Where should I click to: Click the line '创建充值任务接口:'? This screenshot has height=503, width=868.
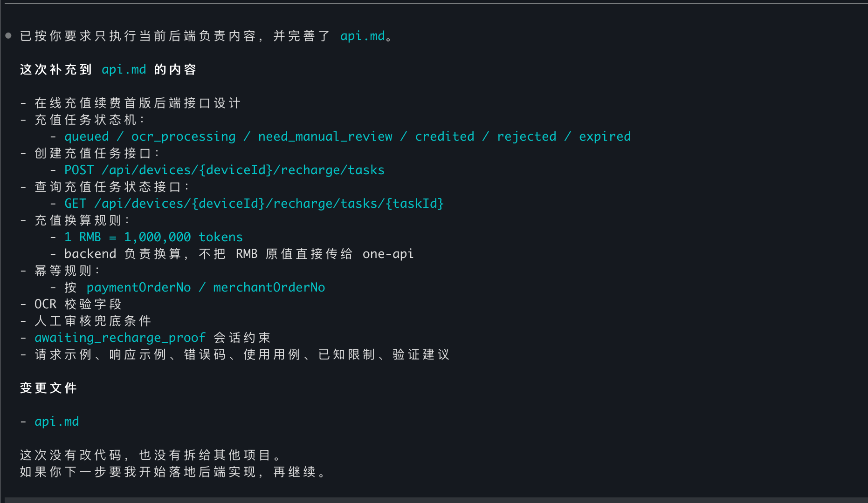pyautogui.click(x=97, y=153)
